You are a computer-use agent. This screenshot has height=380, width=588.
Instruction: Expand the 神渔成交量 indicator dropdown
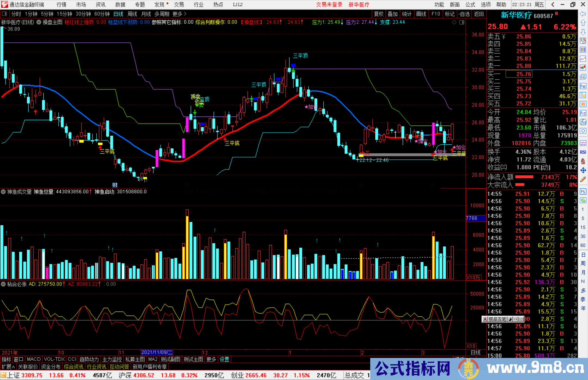click(3, 192)
